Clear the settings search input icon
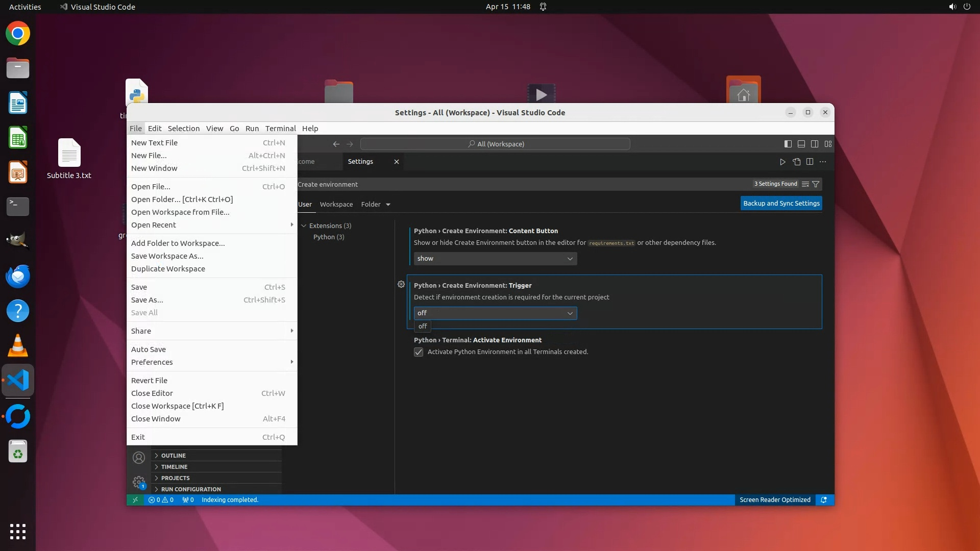This screenshot has height=551, width=980. 805,184
